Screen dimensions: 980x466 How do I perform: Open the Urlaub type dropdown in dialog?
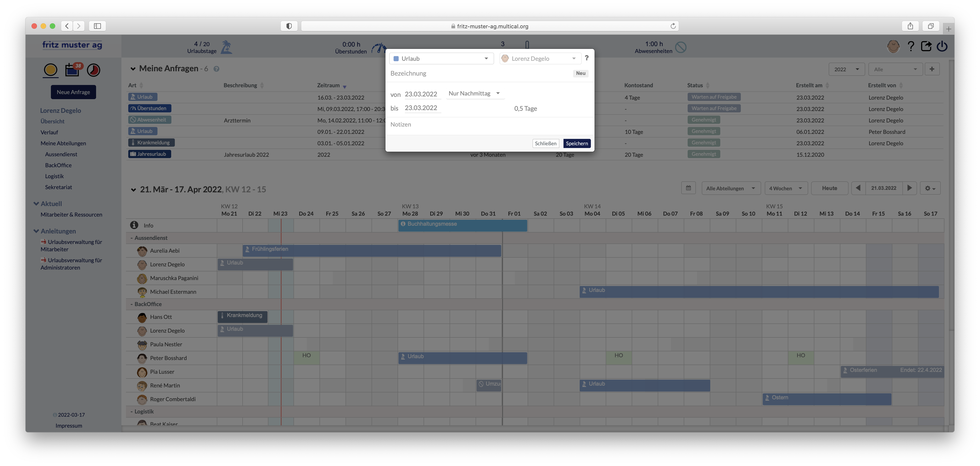click(441, 59)
